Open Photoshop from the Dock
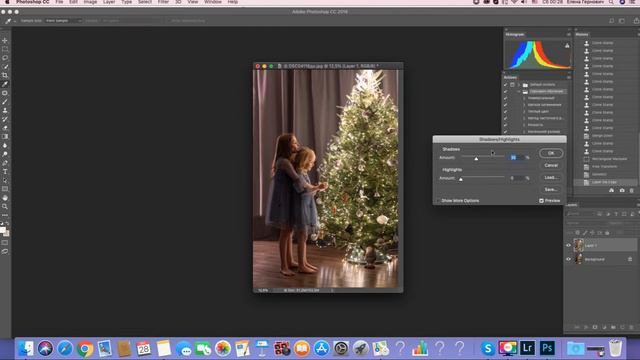This screenshot has width=640, height=360. point(547,348)
